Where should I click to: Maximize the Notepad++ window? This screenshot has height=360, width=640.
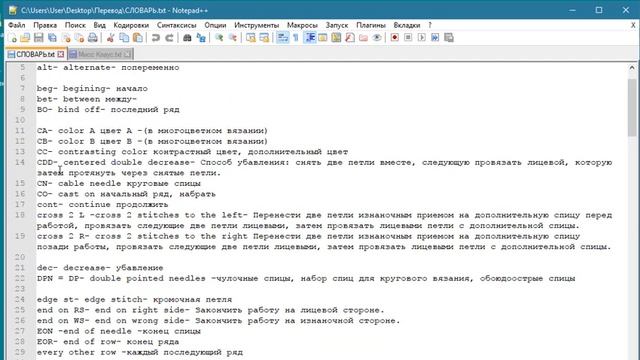[599, 10]
